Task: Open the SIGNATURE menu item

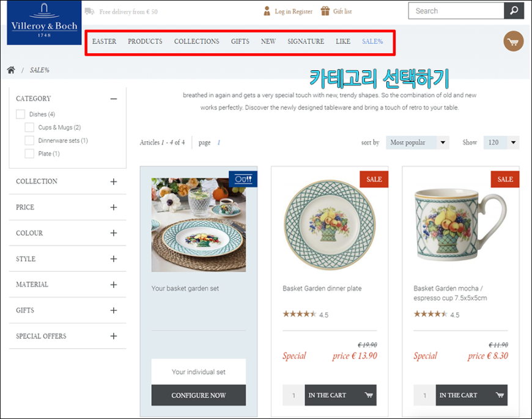Action: pyautogui.click(x=306, y=42)
